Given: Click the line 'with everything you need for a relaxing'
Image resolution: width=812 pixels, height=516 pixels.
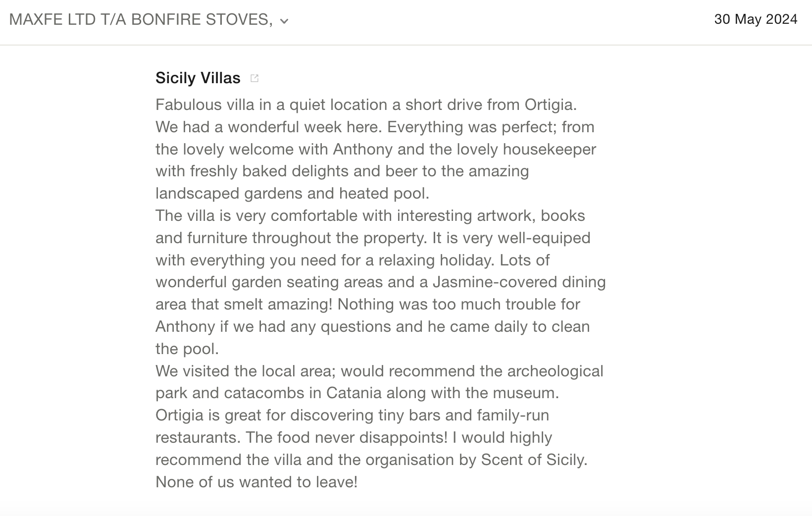Looking at the screenshot, I should [352, 260].
